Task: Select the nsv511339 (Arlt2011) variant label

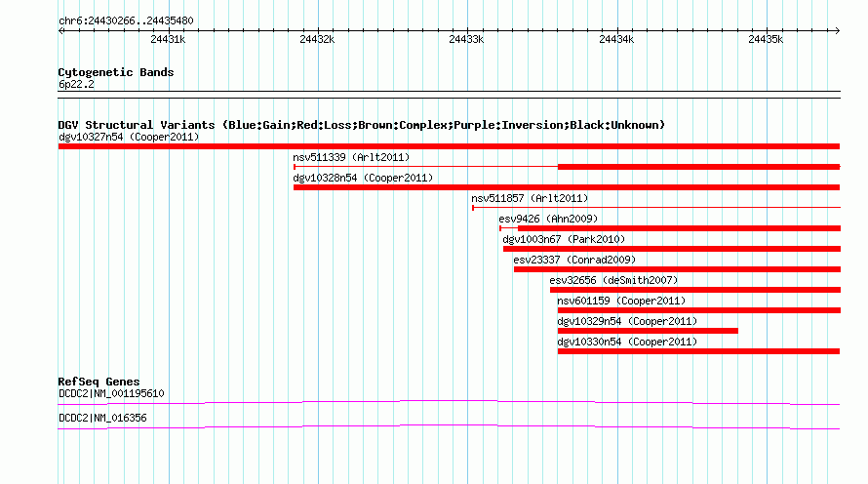Action: (351, 158)
